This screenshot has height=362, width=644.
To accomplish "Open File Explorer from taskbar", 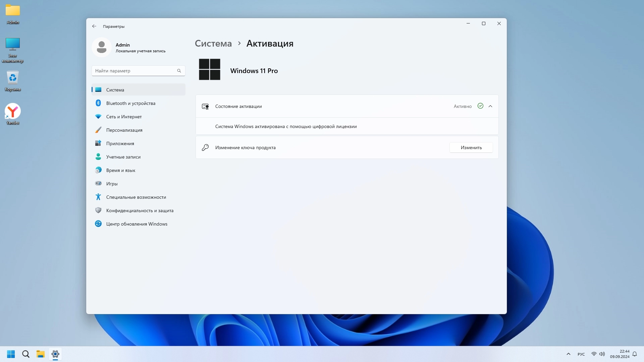I will pos(41,354).
